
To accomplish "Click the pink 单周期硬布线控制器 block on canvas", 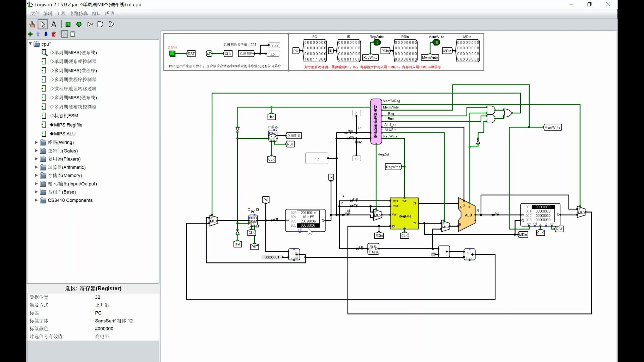I will point(376,121).
